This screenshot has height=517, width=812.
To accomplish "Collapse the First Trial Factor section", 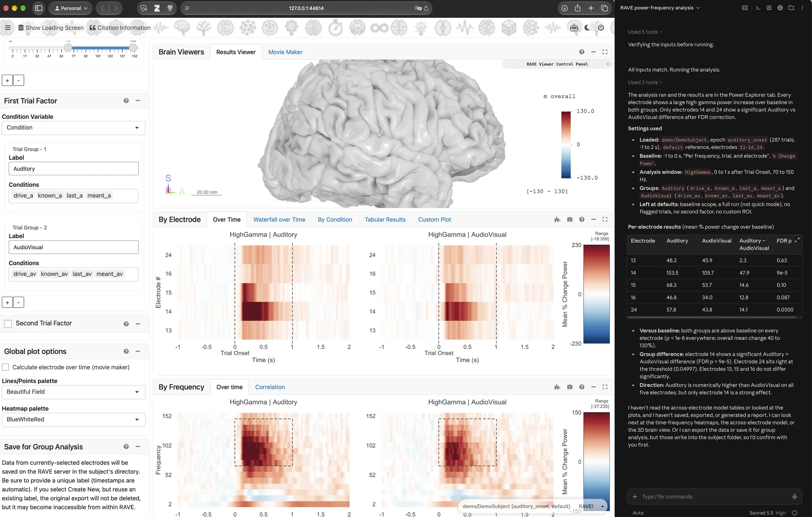I will [138, 101].
